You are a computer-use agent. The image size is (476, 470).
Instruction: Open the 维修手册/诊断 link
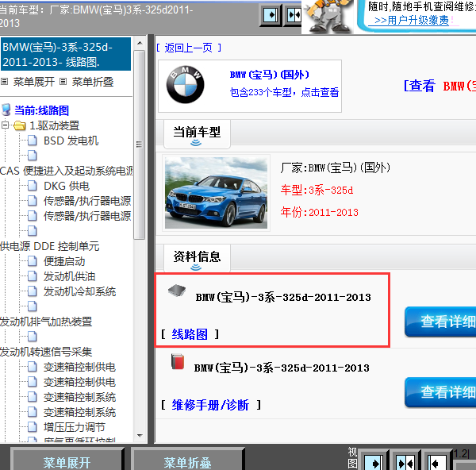210,405
